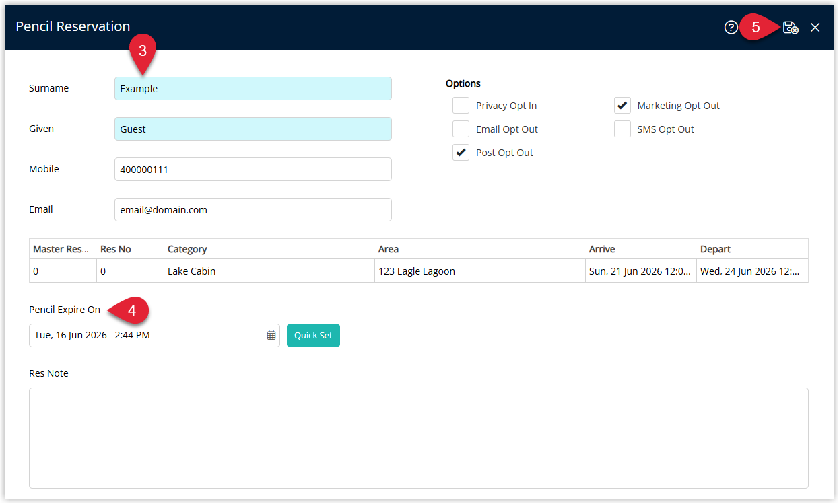Viewport: 839px width, 504px height.
Task: Click the Marketing Opt Out label
Action: [x=679, y=106]
